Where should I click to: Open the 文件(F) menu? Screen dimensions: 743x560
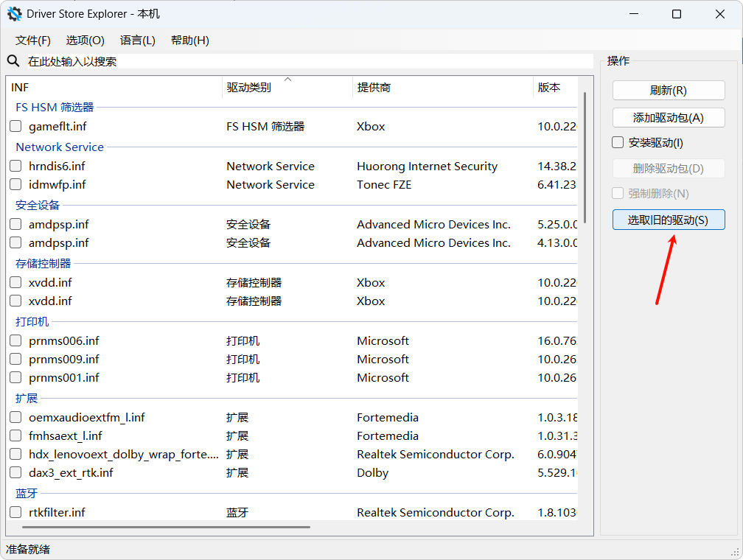pyautogui.click(x=33, y=41)
